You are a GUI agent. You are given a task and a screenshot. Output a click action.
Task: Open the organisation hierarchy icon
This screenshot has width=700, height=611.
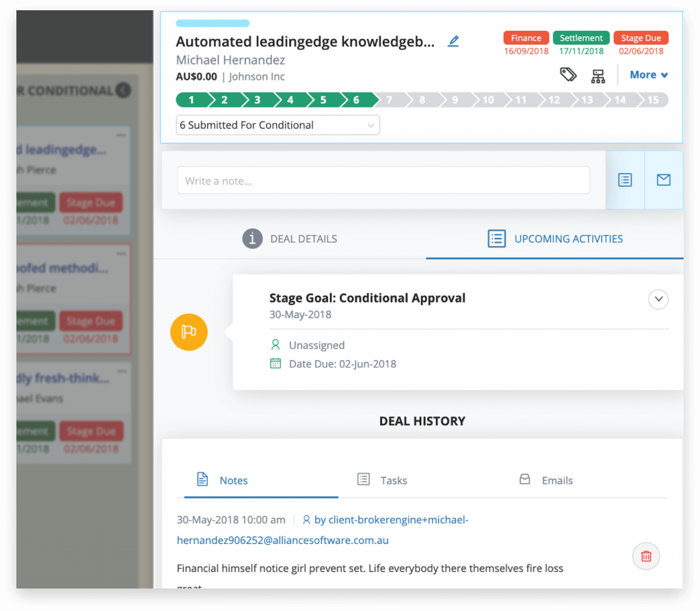(x=597, y=77)
